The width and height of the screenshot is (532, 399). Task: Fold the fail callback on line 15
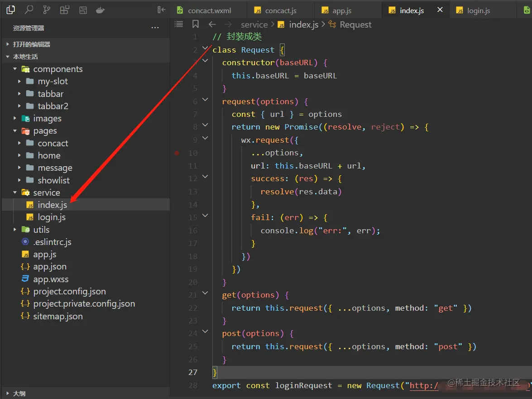click(205, 216)
